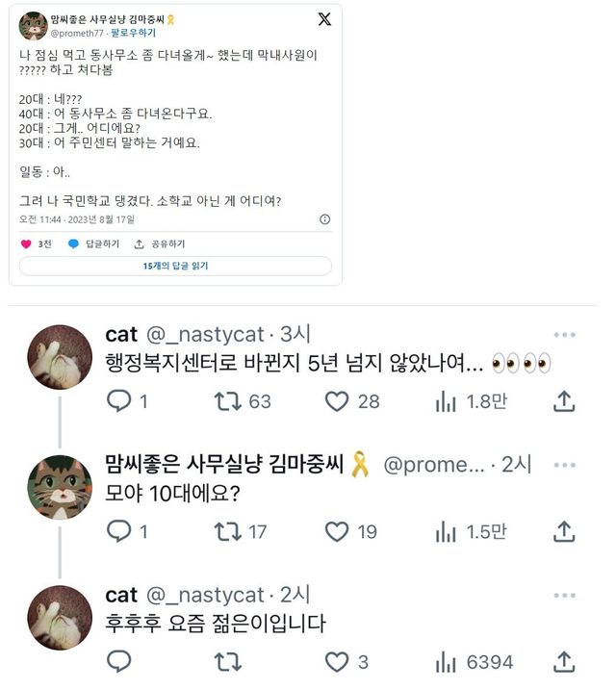Follow @prometh77 via 팔로우하기 link
Image resolution: width=616 pixels, height=690 pixels.
(x=133, y=33)
